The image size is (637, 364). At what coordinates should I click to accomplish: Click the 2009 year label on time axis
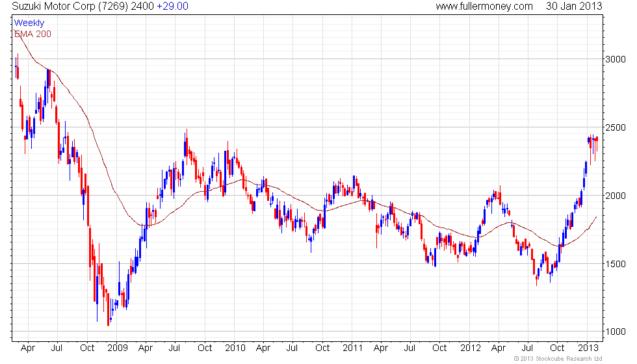pyautogui.click(x=118, y=348)
